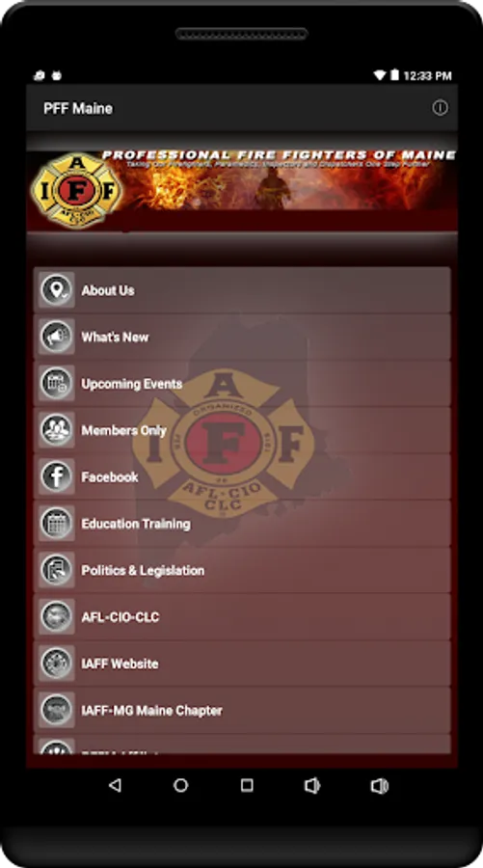This screenshot has height=868, width=483.
Task: Tap the info icon in the header
Action: click(x=440, y=108)
